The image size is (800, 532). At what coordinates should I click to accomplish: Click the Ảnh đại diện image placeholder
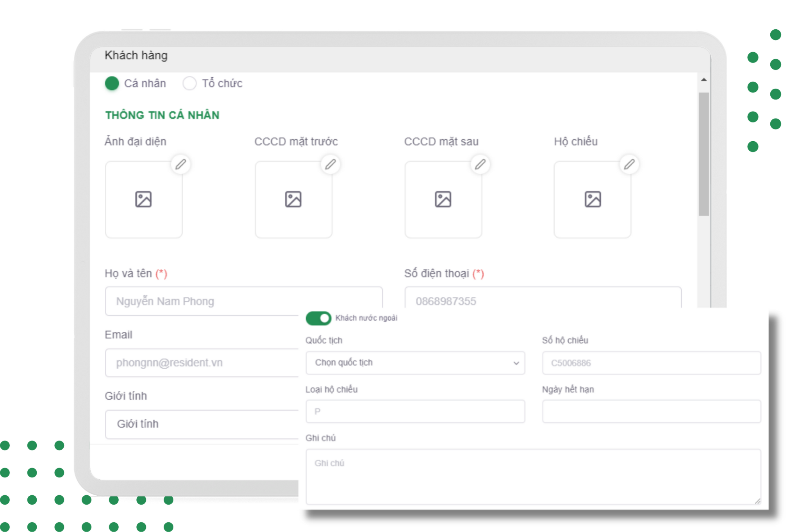(143, 199)
